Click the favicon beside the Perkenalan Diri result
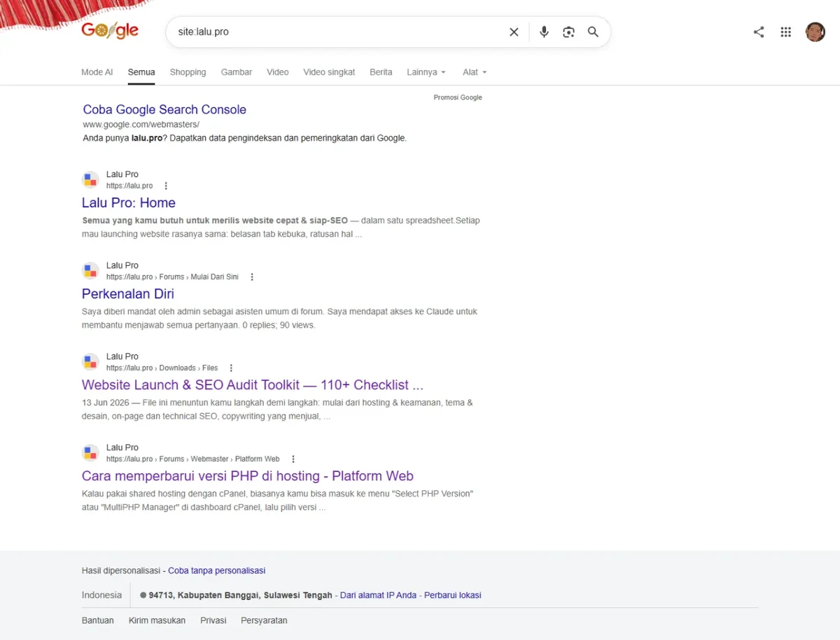 coord(90,271)
